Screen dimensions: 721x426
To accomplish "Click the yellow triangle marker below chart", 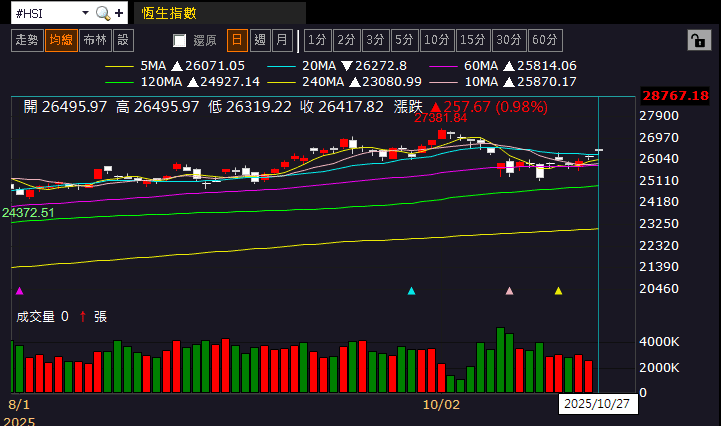I will [558, 291].
